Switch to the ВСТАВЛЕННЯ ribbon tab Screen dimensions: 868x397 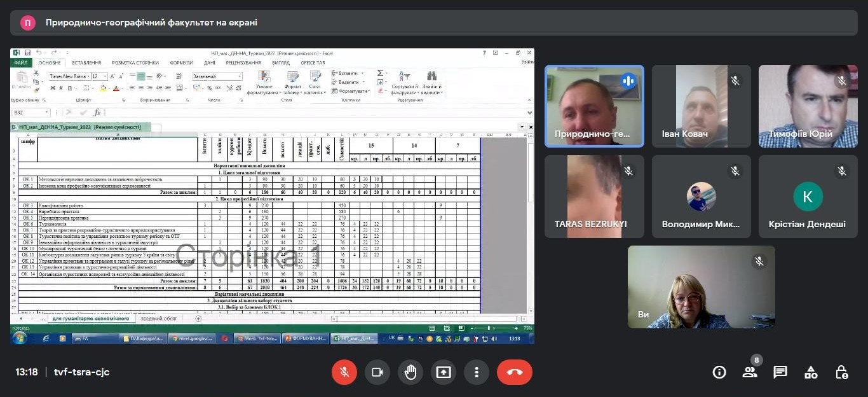point(86,63)
